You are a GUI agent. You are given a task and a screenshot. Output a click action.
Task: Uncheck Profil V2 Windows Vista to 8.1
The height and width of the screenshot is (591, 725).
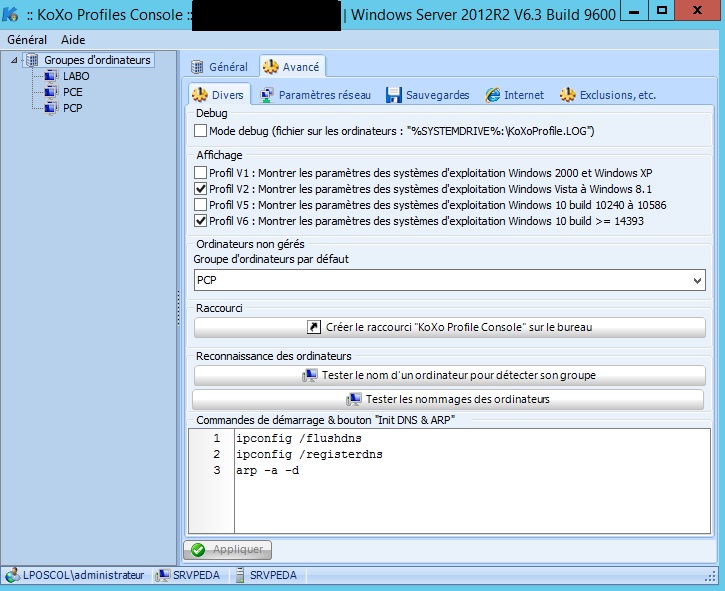tap(200, 189)
